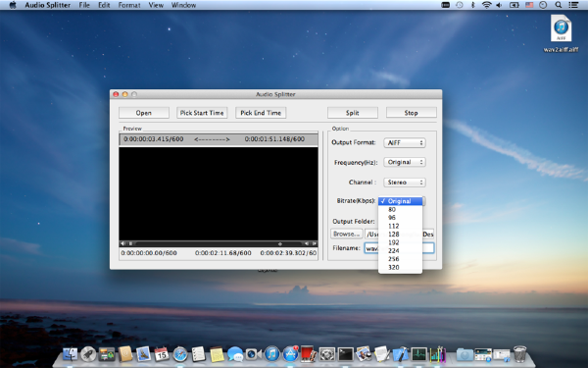Step preview backward with frame-back control
588x368 pixels.
(x=307, y=243)
